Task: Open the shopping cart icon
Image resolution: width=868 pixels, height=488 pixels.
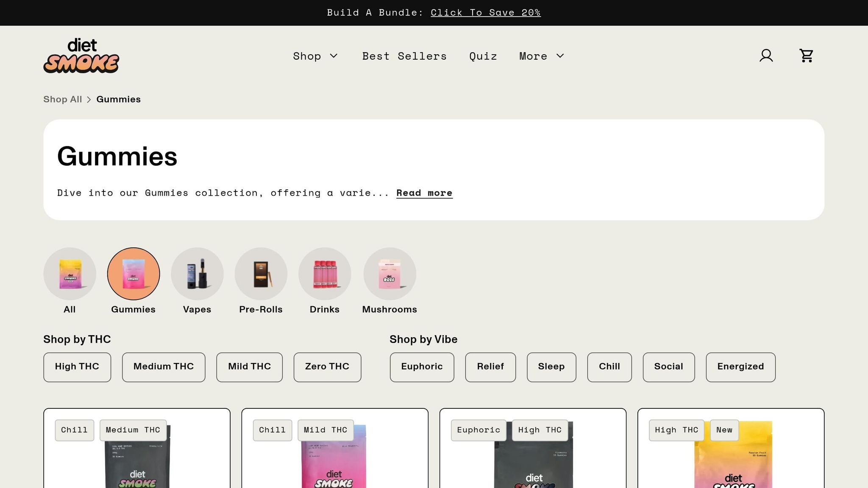Action: [806, 55]
